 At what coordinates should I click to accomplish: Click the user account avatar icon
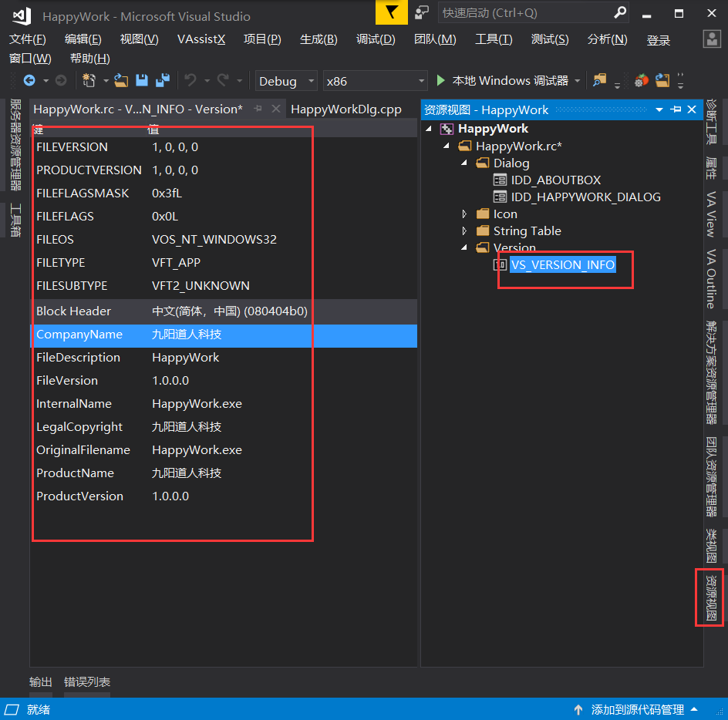coord(712,39)
